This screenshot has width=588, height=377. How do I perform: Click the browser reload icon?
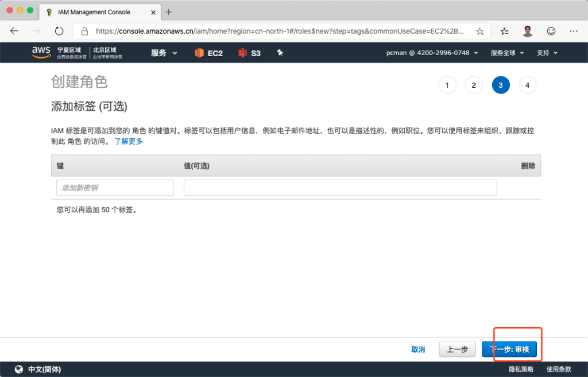coord(59,31)
